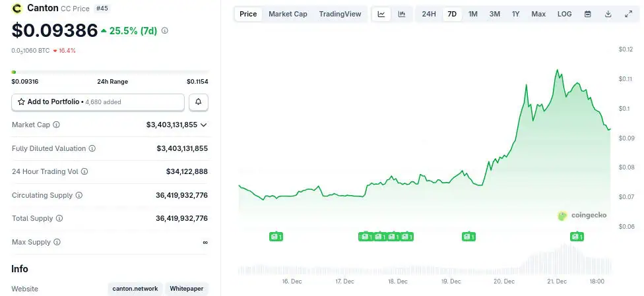Expand chart to fullscreen

click(628, 14)
